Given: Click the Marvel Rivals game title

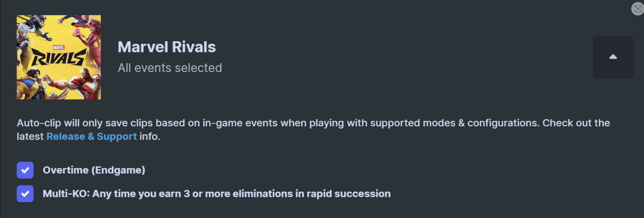Looking at the screenshot, I should click(x=167, y=47).
